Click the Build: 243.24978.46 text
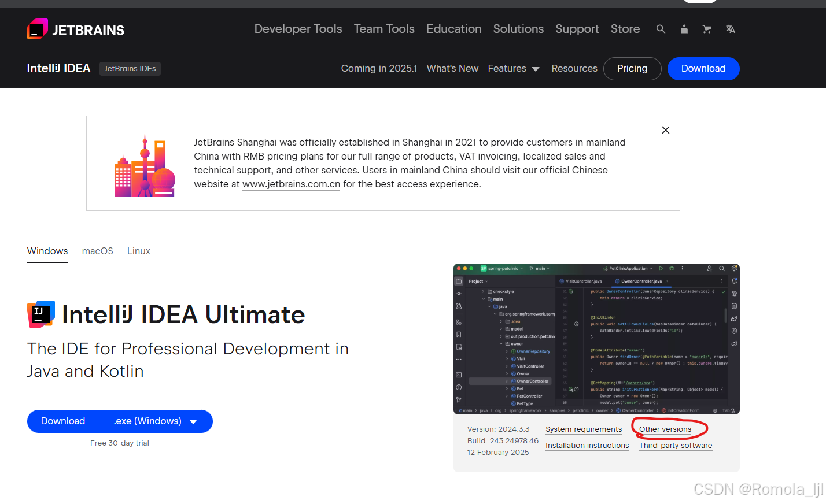The height and width of the screenshot is (504, 826). 503,440
